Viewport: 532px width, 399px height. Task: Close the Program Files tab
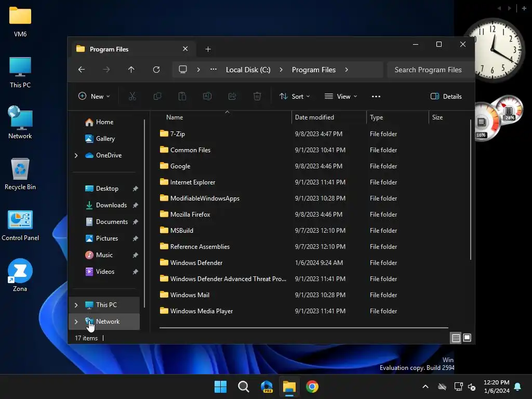pyautogui.click(x=185, y=49)
